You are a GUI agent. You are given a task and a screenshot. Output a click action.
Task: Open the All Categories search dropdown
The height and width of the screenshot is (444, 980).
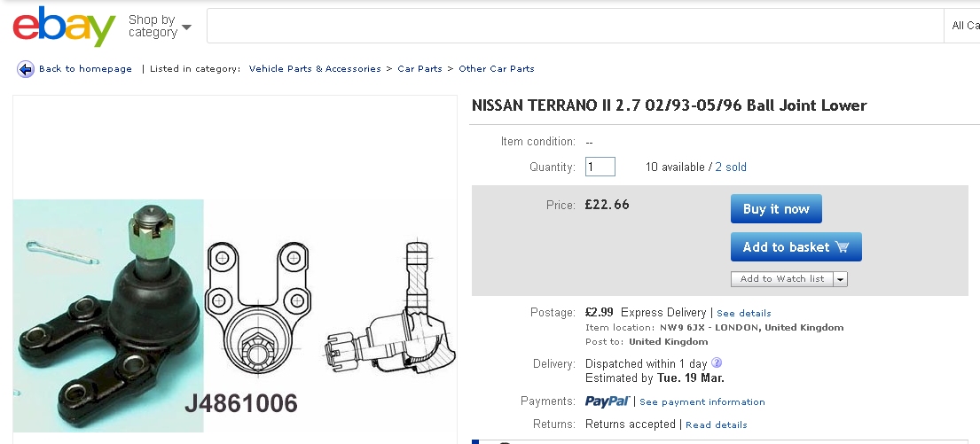(x=964, y=26)
